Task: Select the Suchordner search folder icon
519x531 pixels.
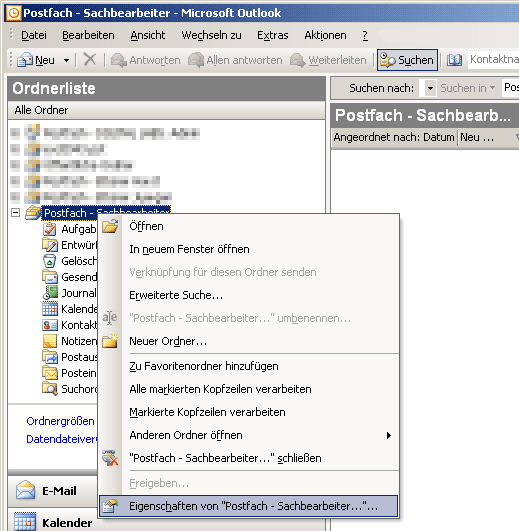Action: click(50, 389)
